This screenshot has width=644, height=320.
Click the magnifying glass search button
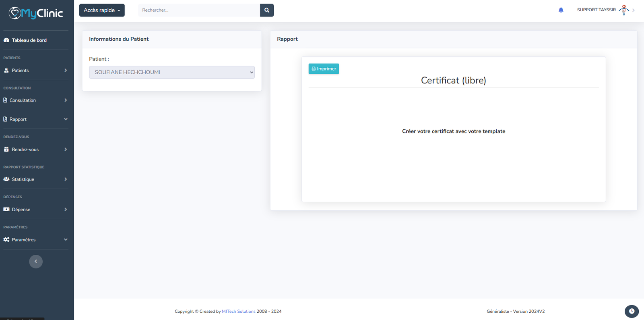coord(266,10)
